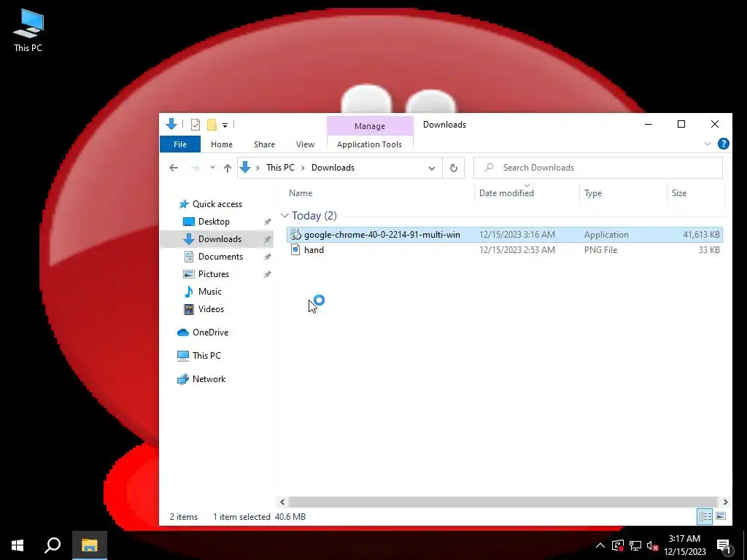Click the hand file's PNG icon

coord(295,249)
